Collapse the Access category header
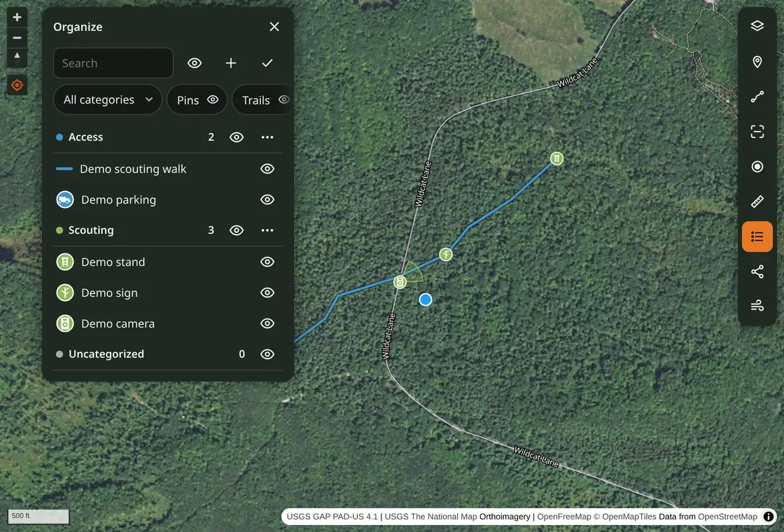784x532 pixels. click(85, 137)
